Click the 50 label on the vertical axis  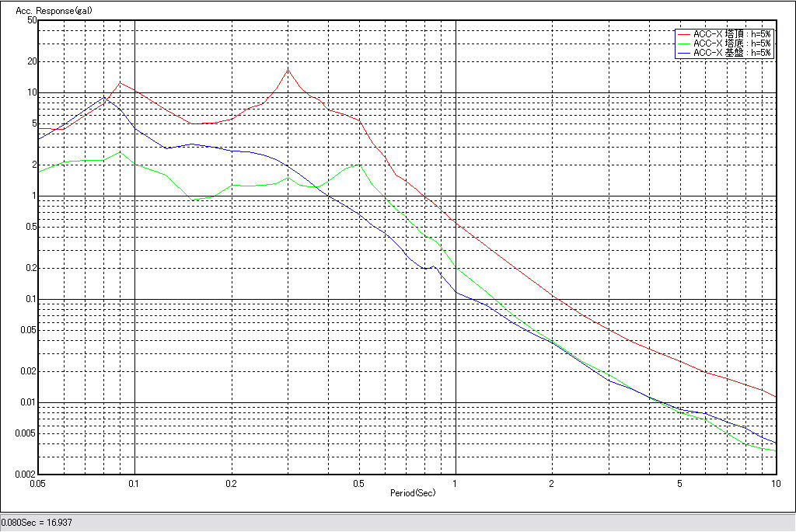[x=32, y=20]
